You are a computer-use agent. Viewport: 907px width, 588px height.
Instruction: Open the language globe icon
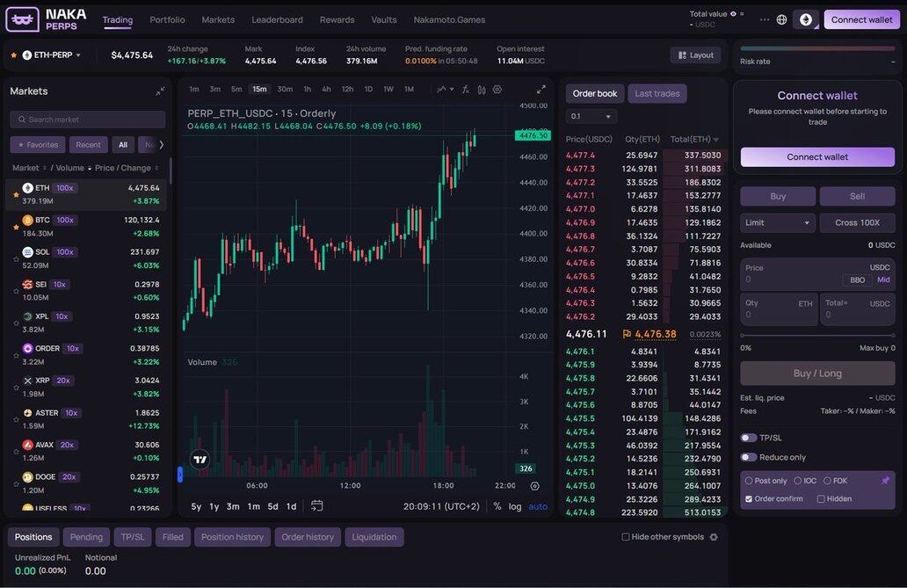(x=781, y=19)
